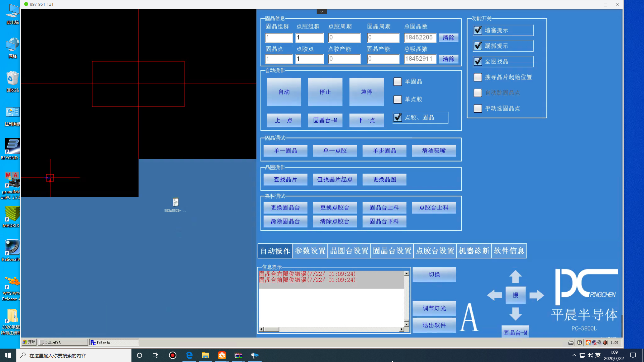Click the right arrow jog icon
This screenshot has width=644, height=362.
(x=537, y=295)
